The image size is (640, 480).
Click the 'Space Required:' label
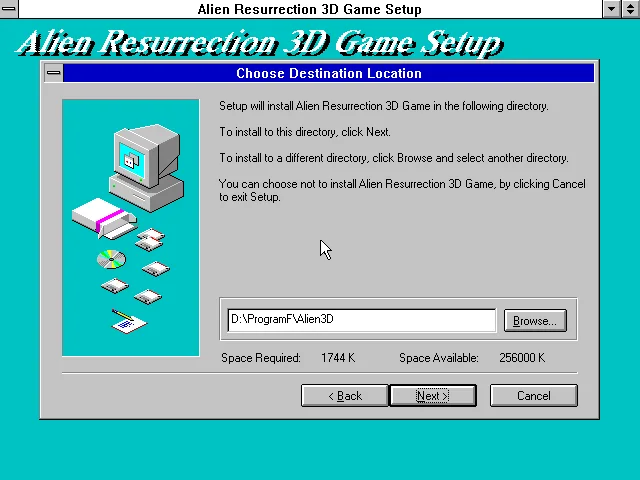(261, 358)
